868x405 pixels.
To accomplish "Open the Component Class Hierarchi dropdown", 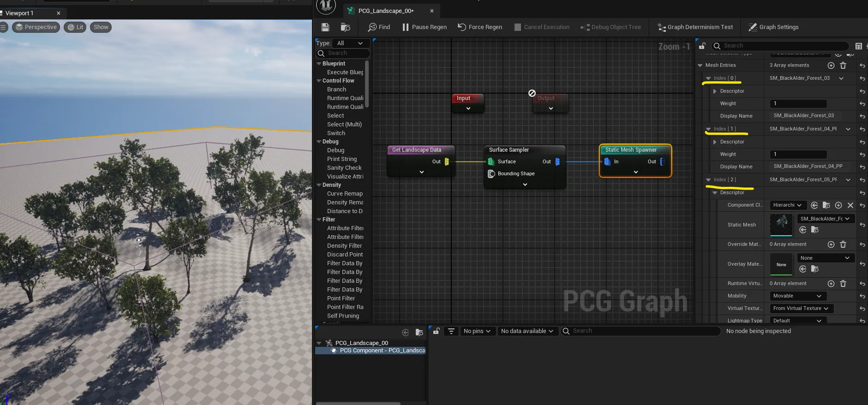I will (788, 205).
